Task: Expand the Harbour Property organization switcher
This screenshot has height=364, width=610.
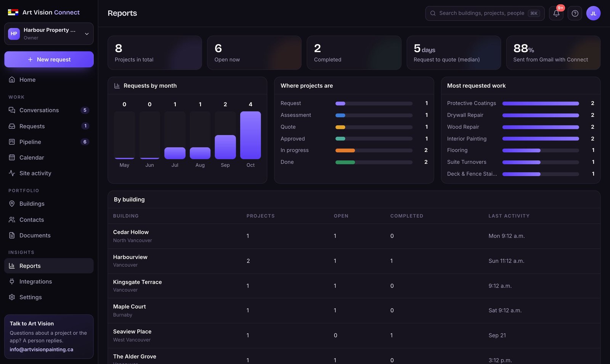Action: pyautogui.click(x=49, y=34)
